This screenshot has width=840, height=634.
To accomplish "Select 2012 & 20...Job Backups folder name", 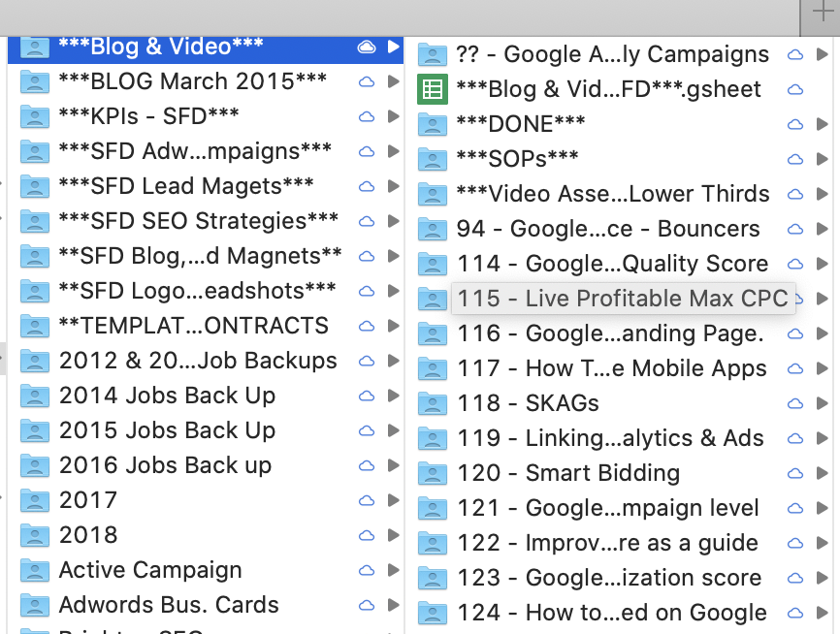I will click(198, 361).
